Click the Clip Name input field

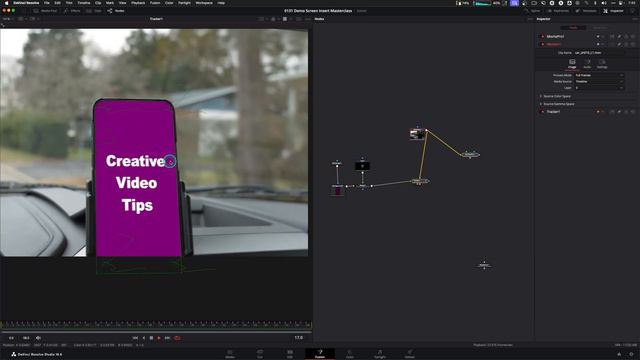point(599,53)
